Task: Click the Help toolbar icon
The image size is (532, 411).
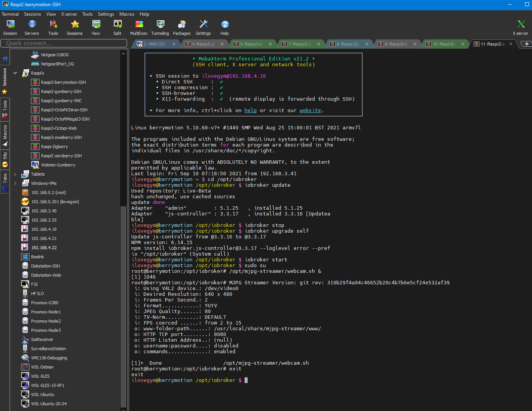Action: [x=225, y=28]
